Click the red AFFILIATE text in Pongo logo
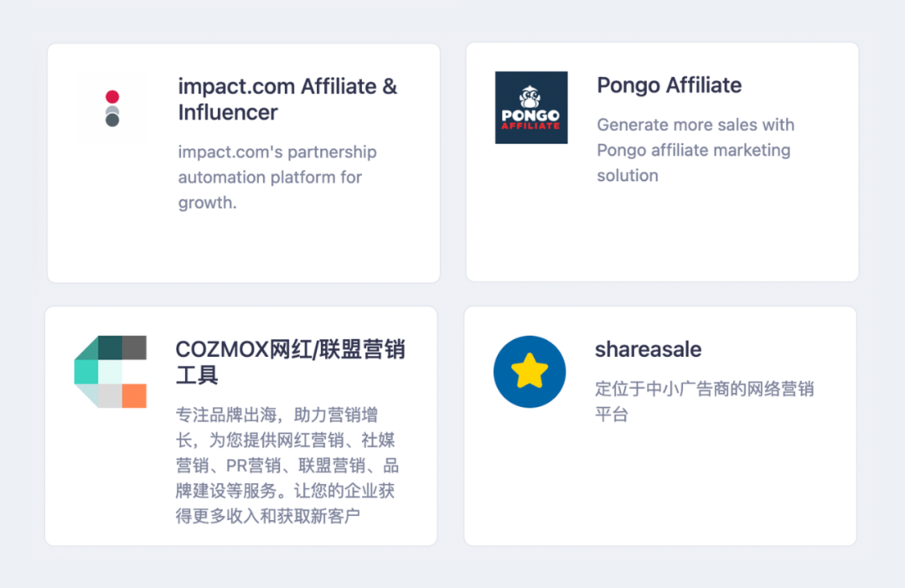Image resolution: width=905 pixels, height=588 pixels. coord(531,127)
